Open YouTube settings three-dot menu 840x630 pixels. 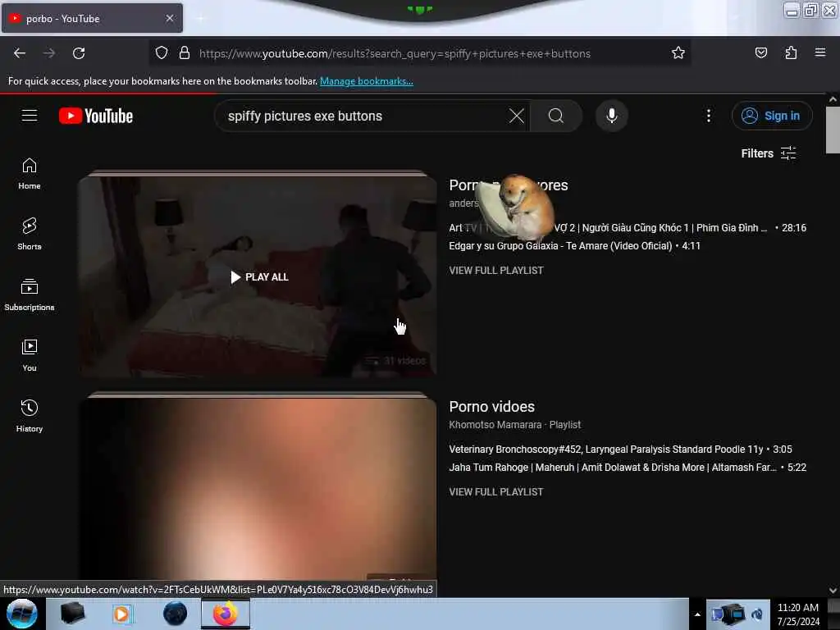(x=708, y=116)
